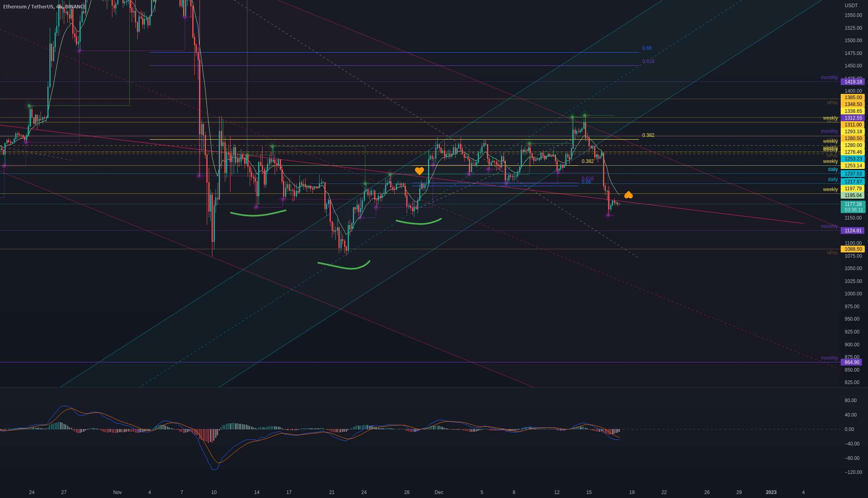The width and height of the screenshot is (868, 498).
Task: Click the upside-down orange heart near Dec 18
Action: pos(628,195)
